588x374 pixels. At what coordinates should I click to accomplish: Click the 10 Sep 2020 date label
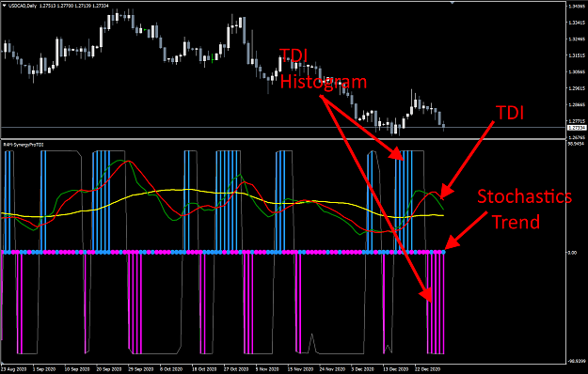(77, 369)
